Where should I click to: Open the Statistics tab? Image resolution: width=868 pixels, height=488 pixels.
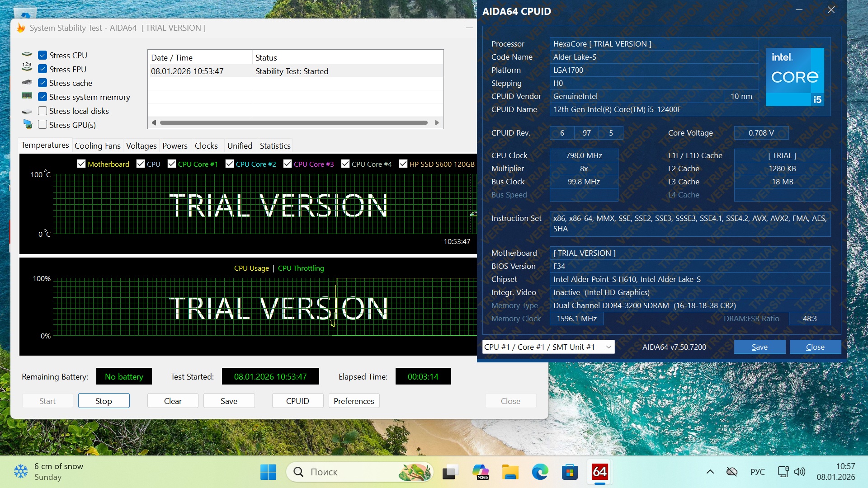[x=275, y=145]
